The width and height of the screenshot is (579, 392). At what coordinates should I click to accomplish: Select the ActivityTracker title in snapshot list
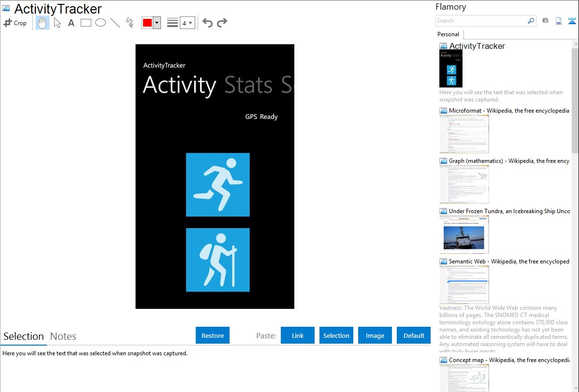tap(477, 46)
